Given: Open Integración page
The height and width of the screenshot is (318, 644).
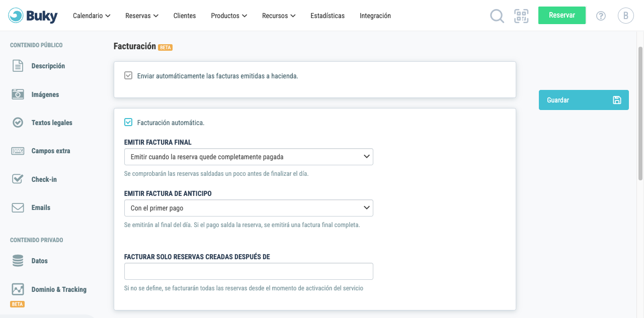Looking at the screenshot, I should pyautogui.click(x=375, y=16).
